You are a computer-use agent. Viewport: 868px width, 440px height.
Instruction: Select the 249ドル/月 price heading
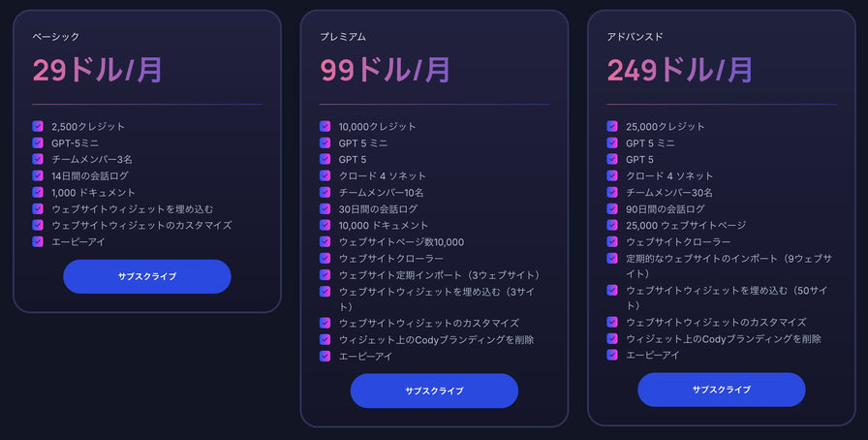coord(680,71)
